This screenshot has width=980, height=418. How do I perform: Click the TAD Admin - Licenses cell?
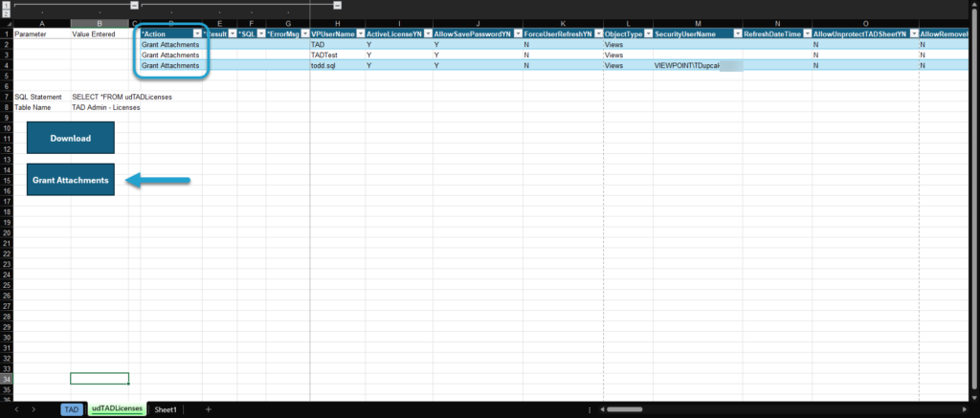[106, 107]
